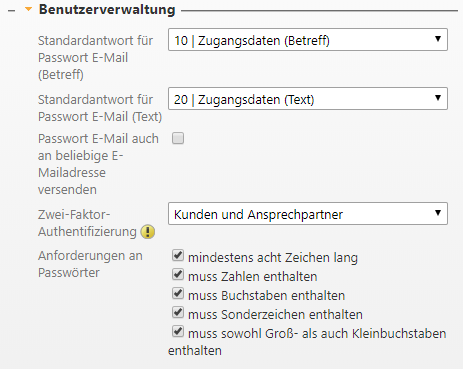Click the yellow warning icon beside Zwei-Faktor-Authentifizierung
Viewport: 463px width, 369px height.
148,232
